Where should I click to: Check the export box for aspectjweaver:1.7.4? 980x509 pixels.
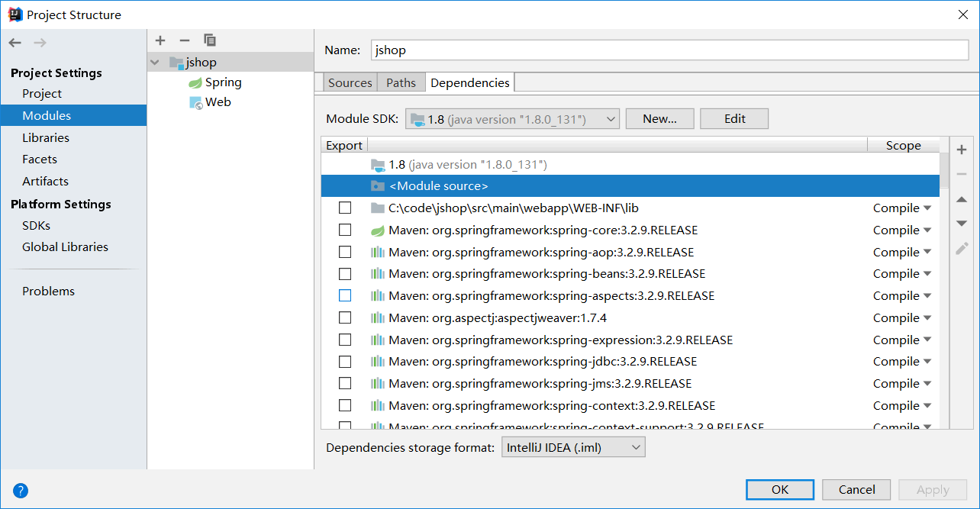click(344, 317)
